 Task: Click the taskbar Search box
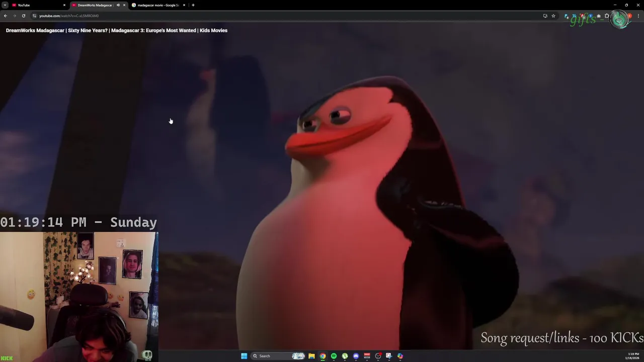[278, 356]
